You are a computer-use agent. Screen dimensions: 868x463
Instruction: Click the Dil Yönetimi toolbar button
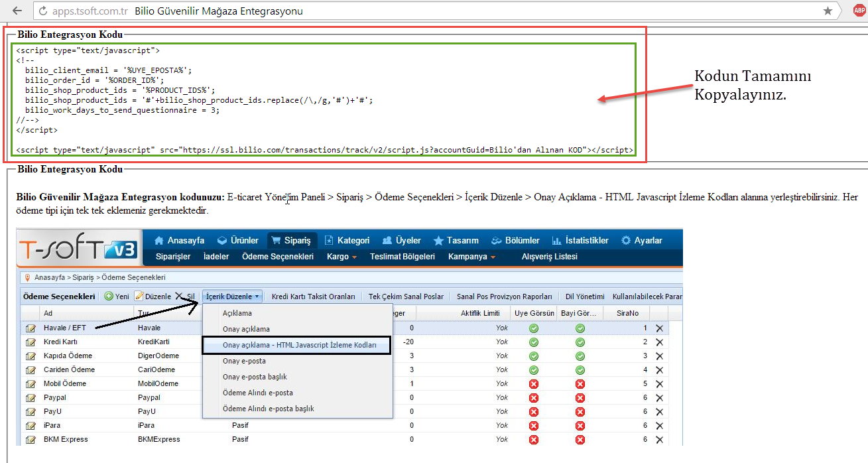click(x=585, y=297)
